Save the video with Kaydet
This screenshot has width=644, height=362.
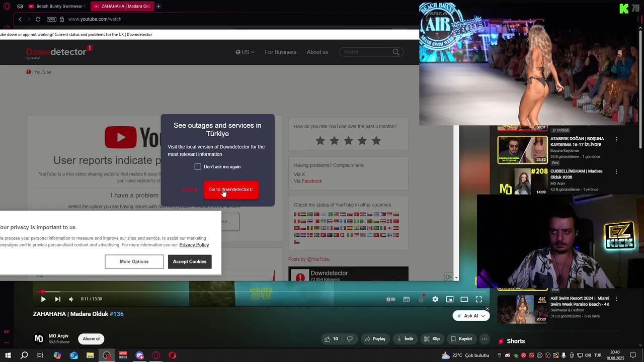(461, 339)
